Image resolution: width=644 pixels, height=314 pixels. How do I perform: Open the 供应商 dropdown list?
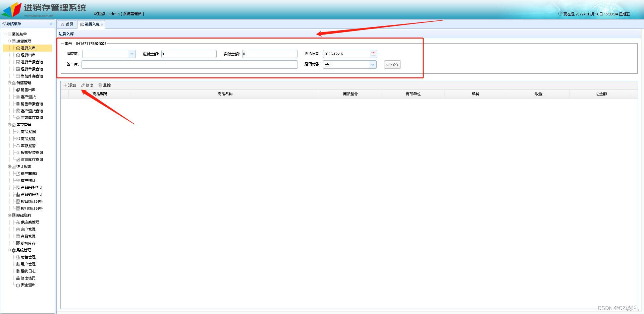point(132,54)
